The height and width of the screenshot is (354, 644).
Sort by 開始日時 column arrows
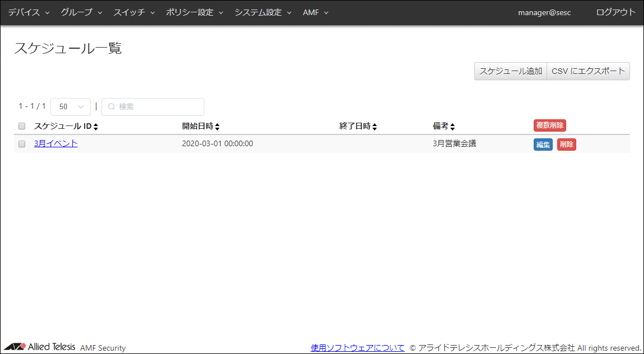pyautogui.click(x=217, y=127)
